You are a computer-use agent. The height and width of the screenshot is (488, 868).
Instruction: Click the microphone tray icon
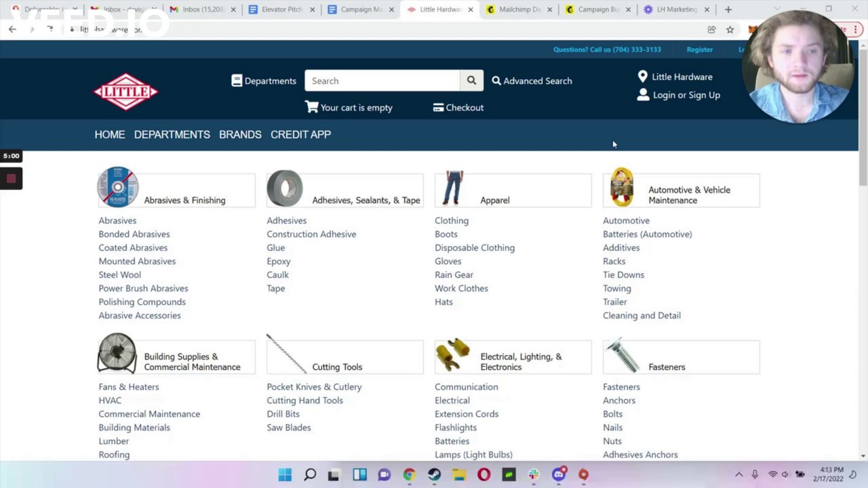(x=755, y=474)
